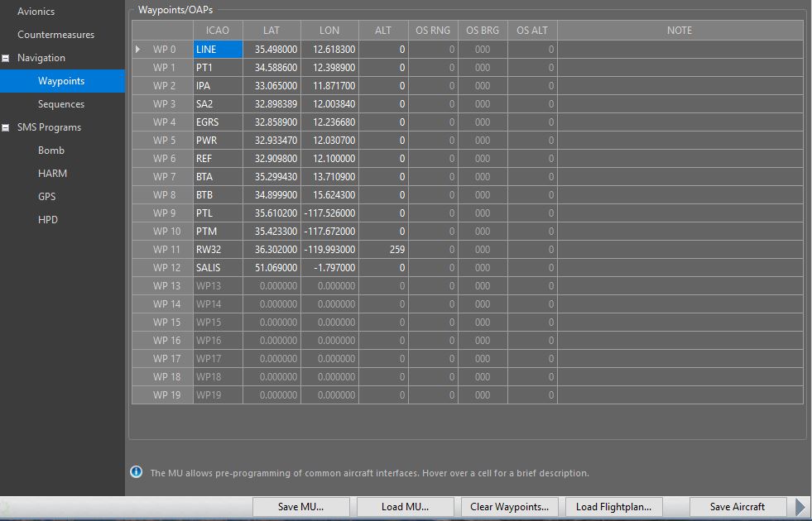812x521 pixels.
Task: Open the HARM program page
Action: click(x=52, y=174)
